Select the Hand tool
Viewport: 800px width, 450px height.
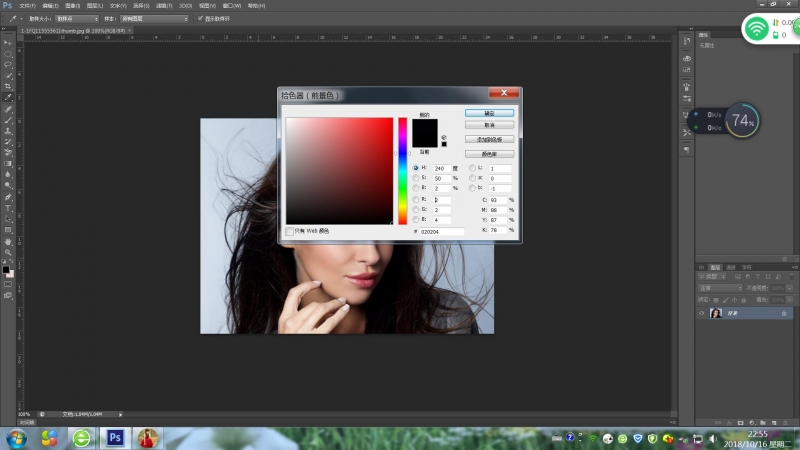click(8, 241)
